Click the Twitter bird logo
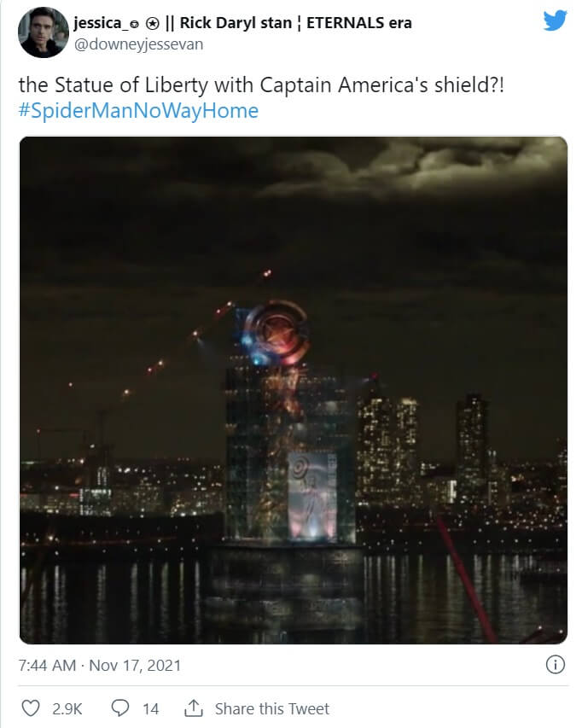The width and height of the screenshot is (582, 728). [555, 20]
